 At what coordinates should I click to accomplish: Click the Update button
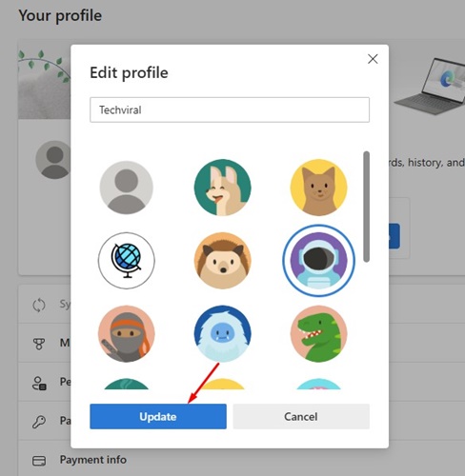158,416
